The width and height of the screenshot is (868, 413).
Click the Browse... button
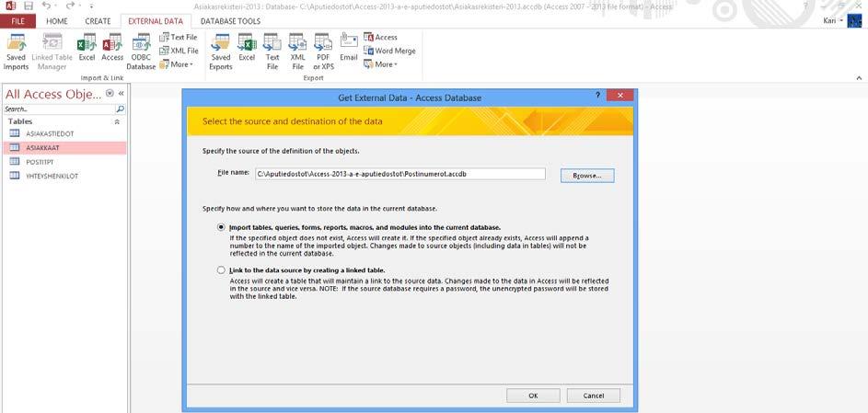pos(587,176)
